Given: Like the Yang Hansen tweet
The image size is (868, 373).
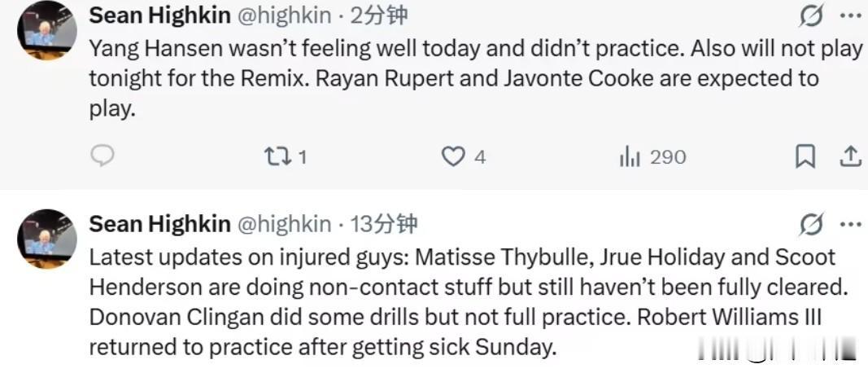Looking at the screenshot, I should [453, 156].
